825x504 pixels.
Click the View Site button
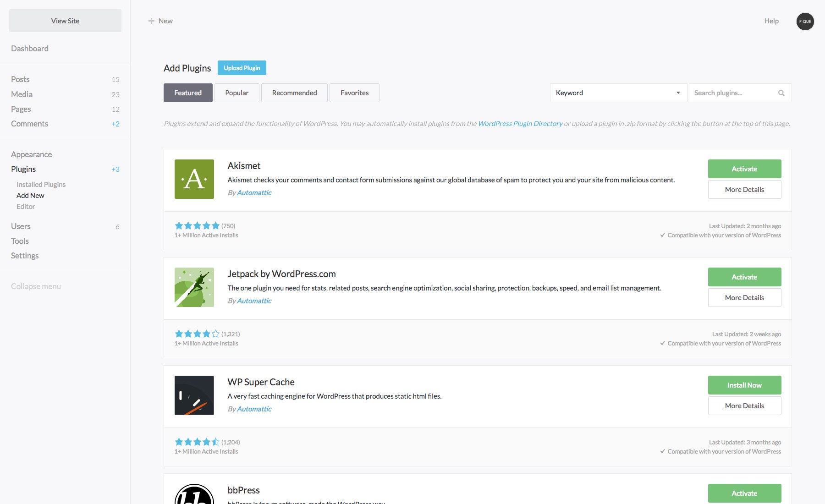point(65,21)
